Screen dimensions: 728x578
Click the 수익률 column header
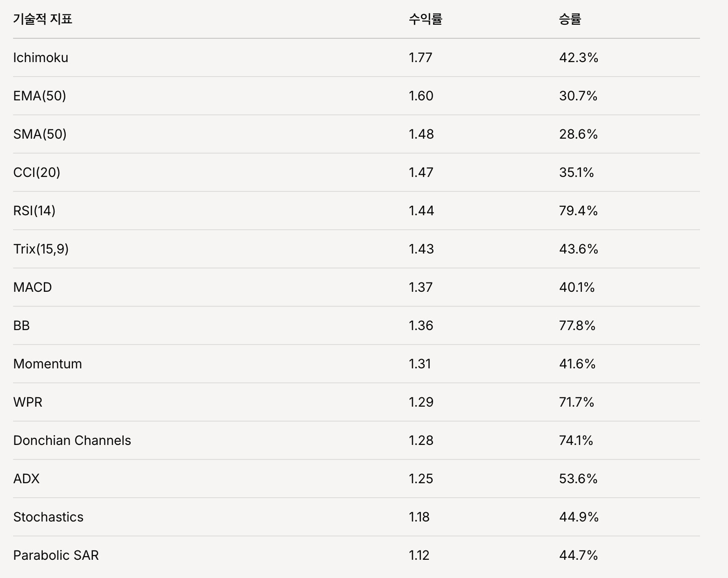[425, 19]
